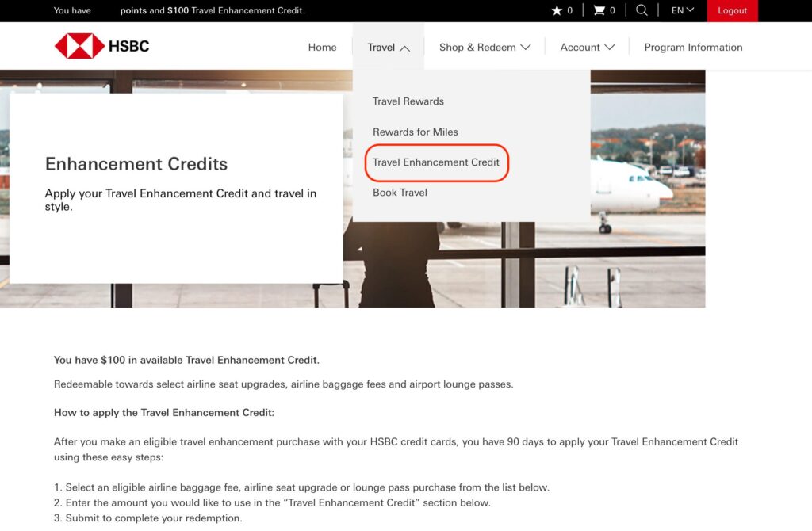Choose Rewards for Miles menu entry
Viewport: 812px width, 531px height.
[415, 132]
